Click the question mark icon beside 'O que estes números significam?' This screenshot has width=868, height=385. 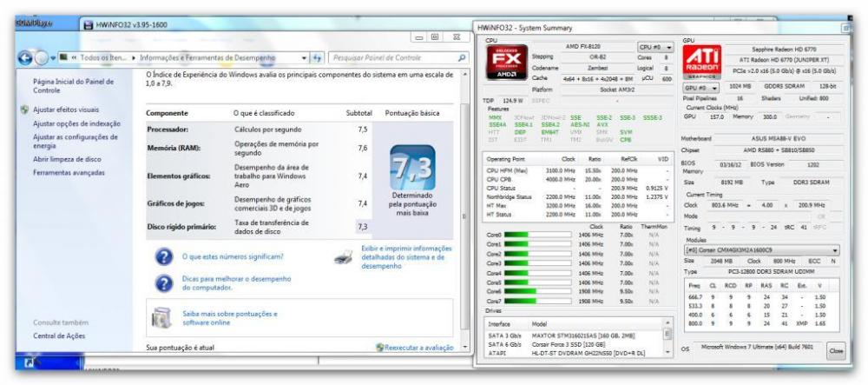click(x=161, y=256)
